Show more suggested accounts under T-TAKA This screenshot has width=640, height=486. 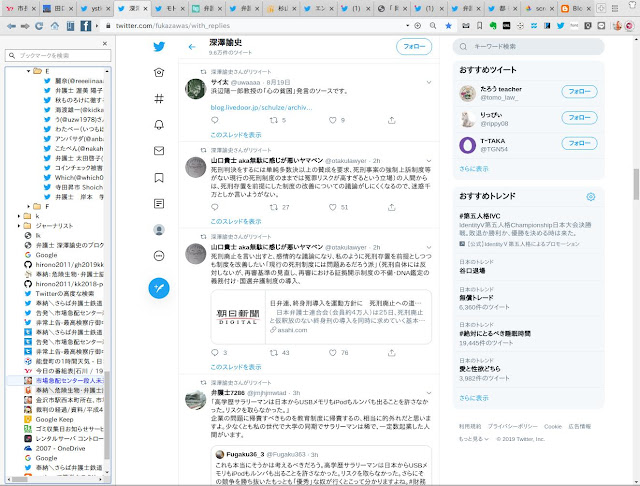473,169
